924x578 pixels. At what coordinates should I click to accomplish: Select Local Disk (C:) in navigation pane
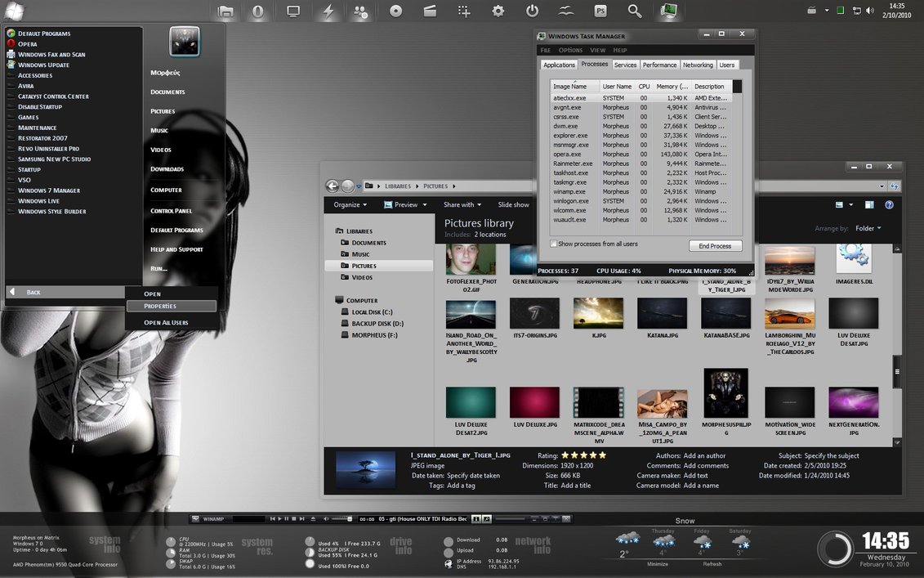373,312
